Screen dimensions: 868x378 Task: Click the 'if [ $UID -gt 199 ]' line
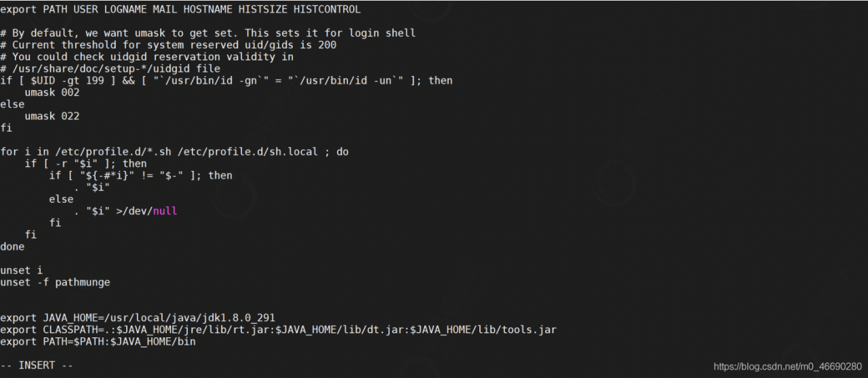(226, 81)
